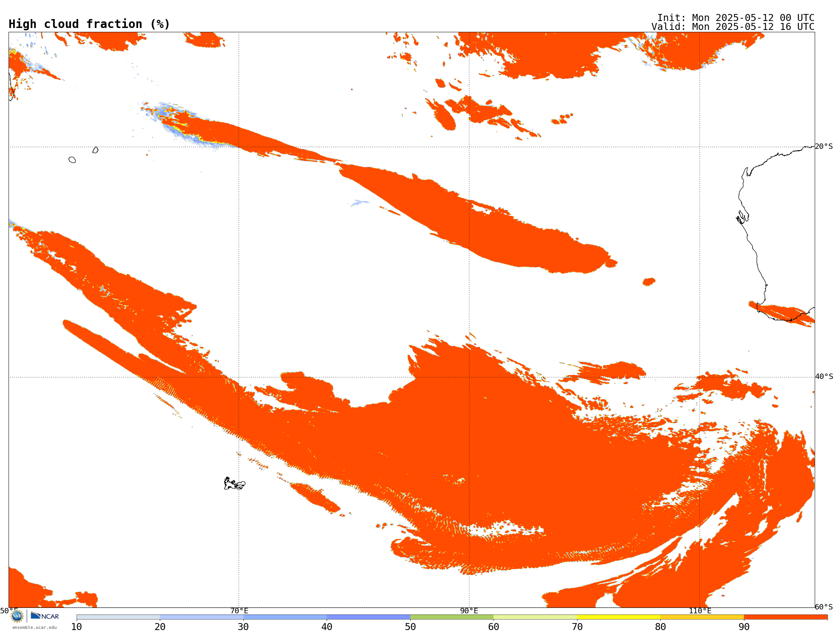Click the 40°S latitude label

click(x=824, y=377)
